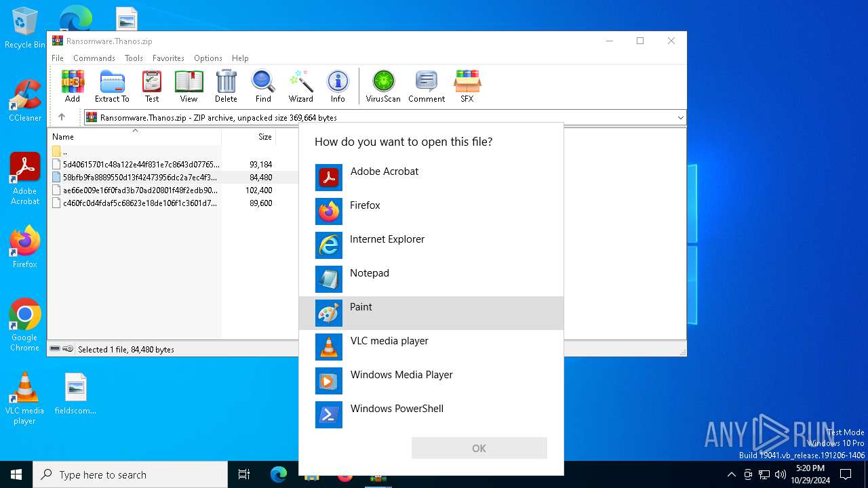Click the View toolbar icon
868x488 pixels.
click(189, 86)
